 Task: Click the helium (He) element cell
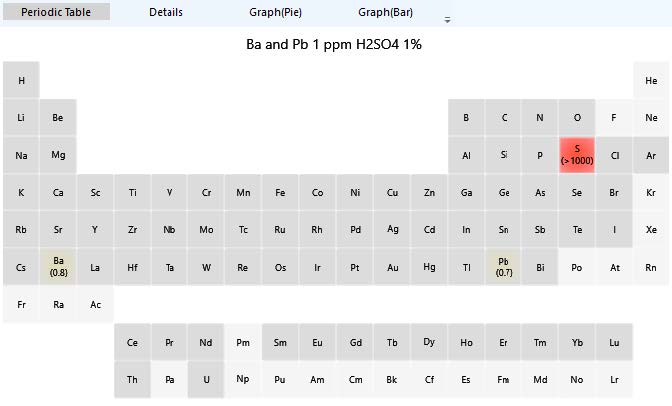(x=651, y=80)
